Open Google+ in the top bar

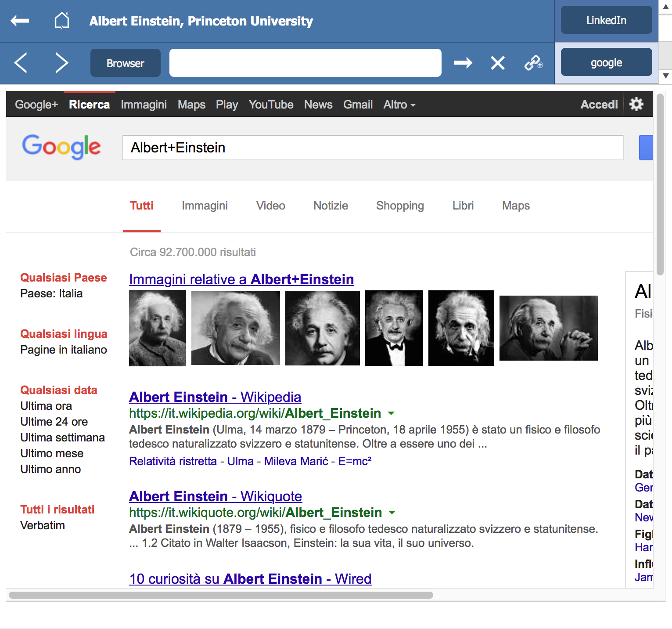click(36, 105)
